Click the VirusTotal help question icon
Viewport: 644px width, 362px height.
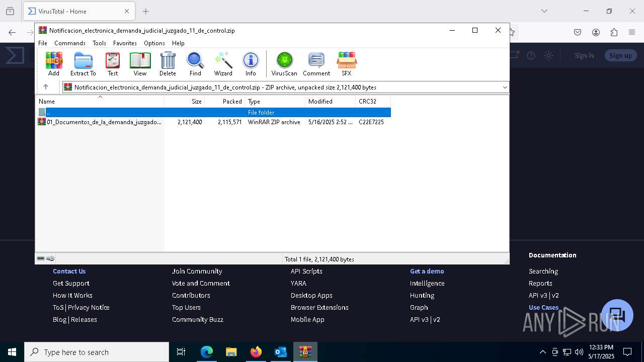pyautogui.click(x=531, y=55)
